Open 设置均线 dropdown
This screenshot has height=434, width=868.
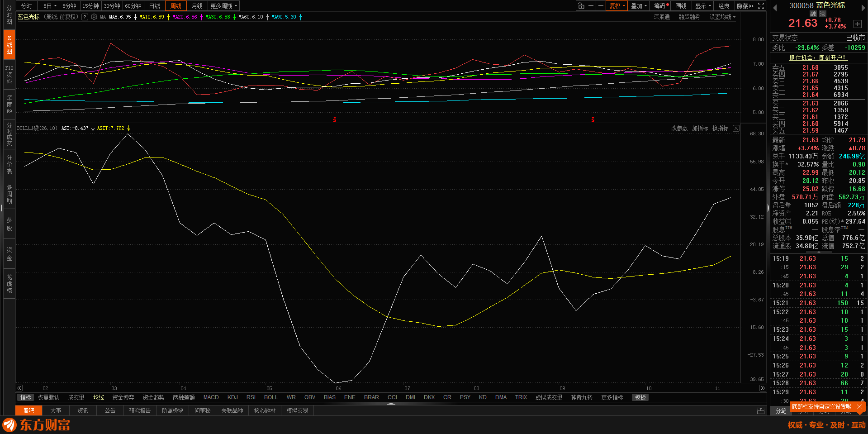(x=722, y=17)
